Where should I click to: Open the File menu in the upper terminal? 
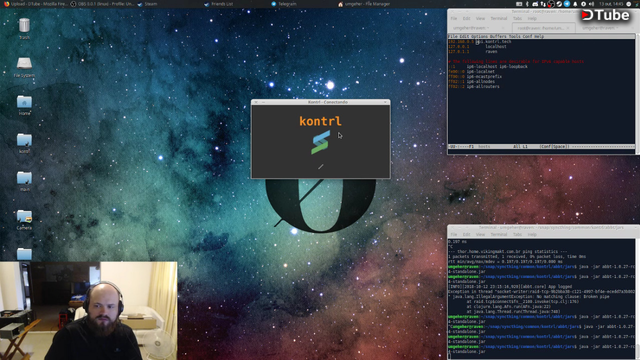(x=453, y=18)
